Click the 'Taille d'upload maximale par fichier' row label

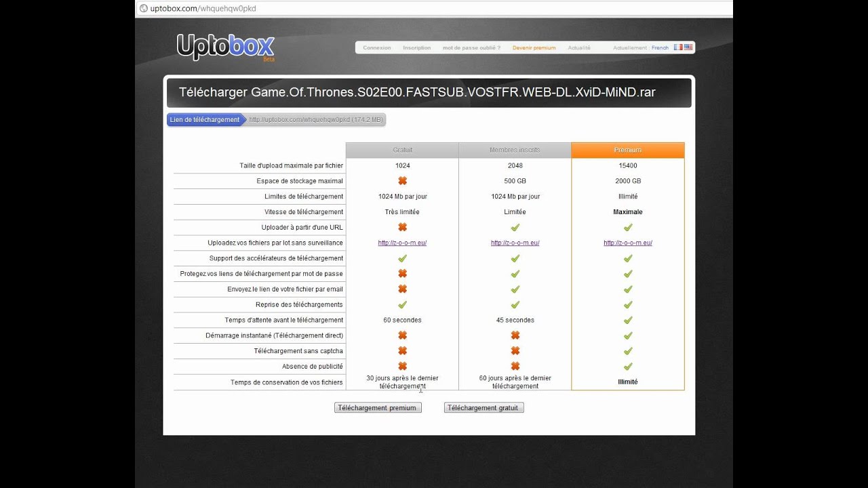point(292,165)
